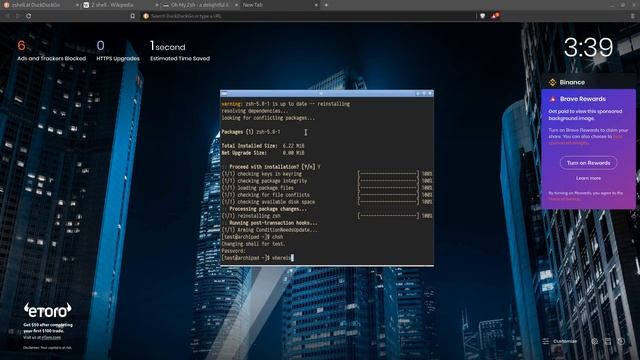Focus the DuckDuckGo search address bar
The width and height of the screenshot is (640, 360).
coord(308,16)
